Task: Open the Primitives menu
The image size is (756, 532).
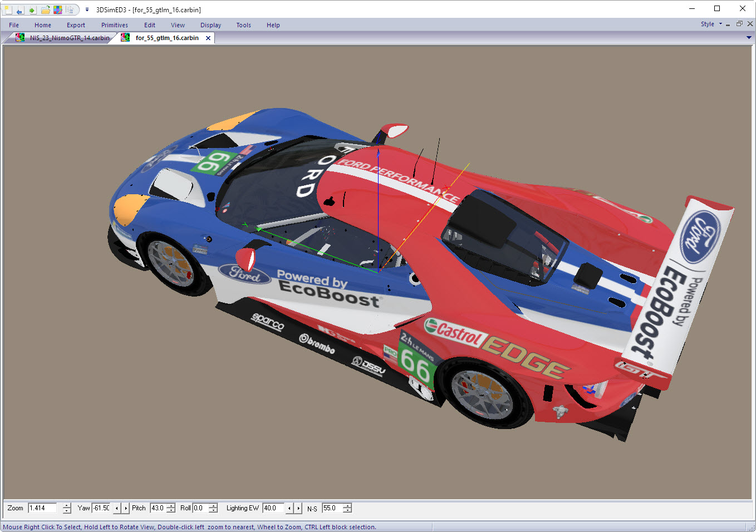Action: [115, 25]
